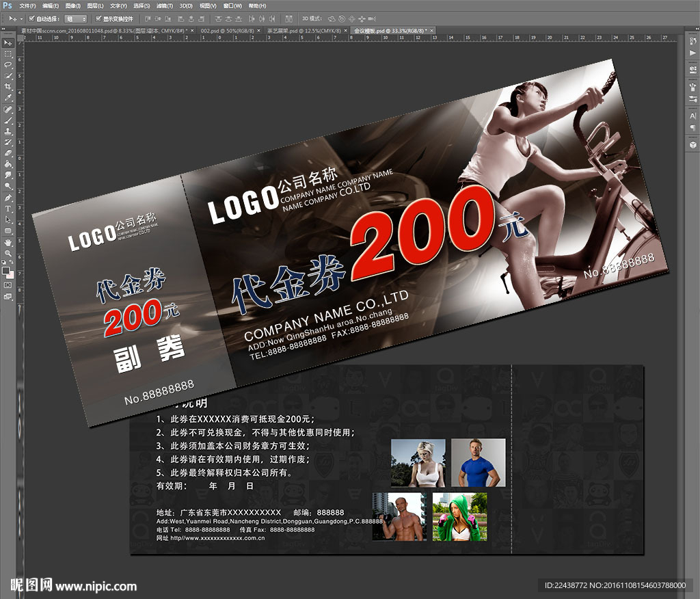This screenshot has width=700, height=599.
Task: Select the Horizontal Type tool
Action: point(8,209)
